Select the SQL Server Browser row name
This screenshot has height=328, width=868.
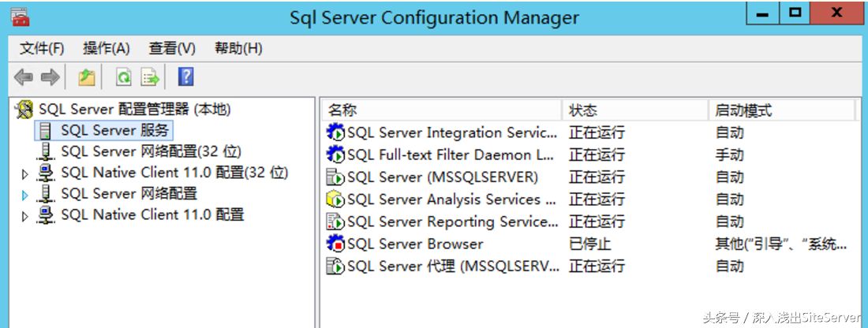tap(415, 244)
